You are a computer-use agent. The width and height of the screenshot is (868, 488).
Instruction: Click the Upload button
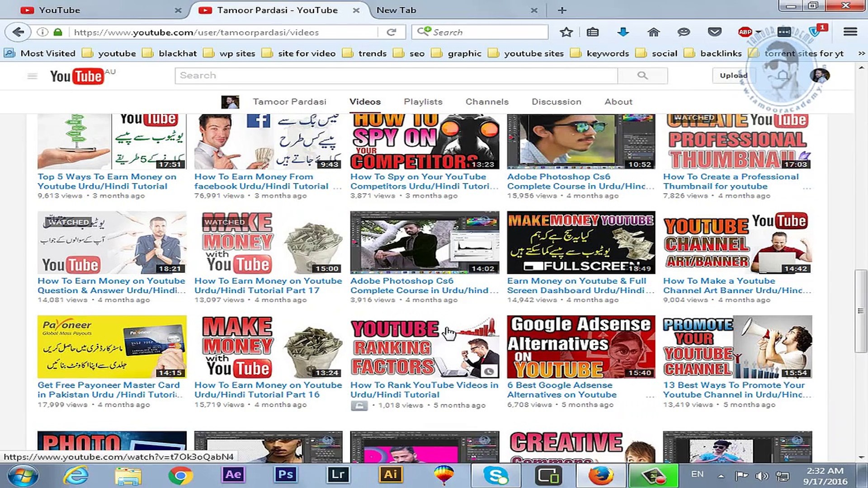pos(733,75)
